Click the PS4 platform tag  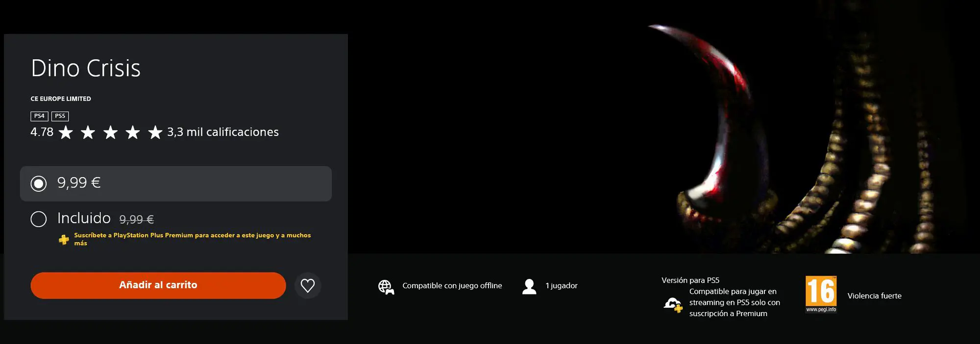(39, 116)
